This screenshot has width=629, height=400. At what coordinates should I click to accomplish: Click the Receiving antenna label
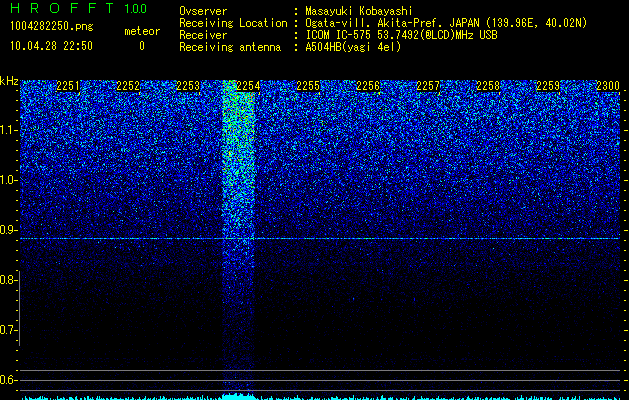coord(230,47)
